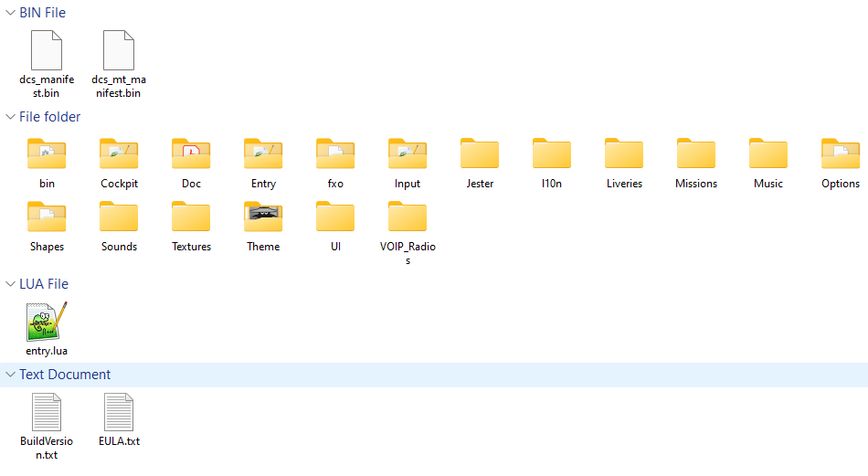Open the Doc folder icon
The image size is (868, 476).
point(191,153)
